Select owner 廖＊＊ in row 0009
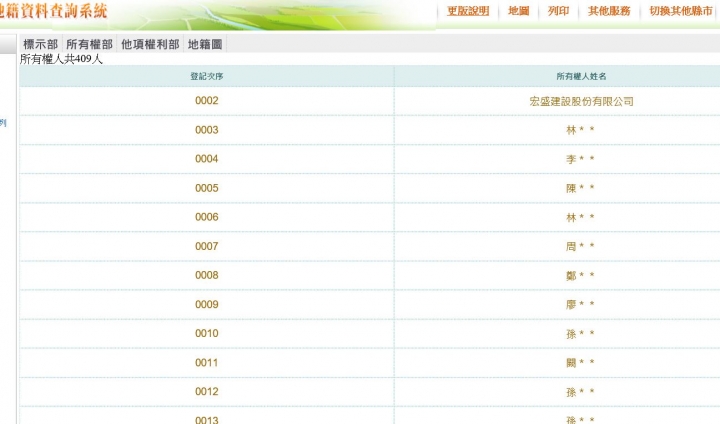Screen dimensions: 720x424 pos(580,304)
